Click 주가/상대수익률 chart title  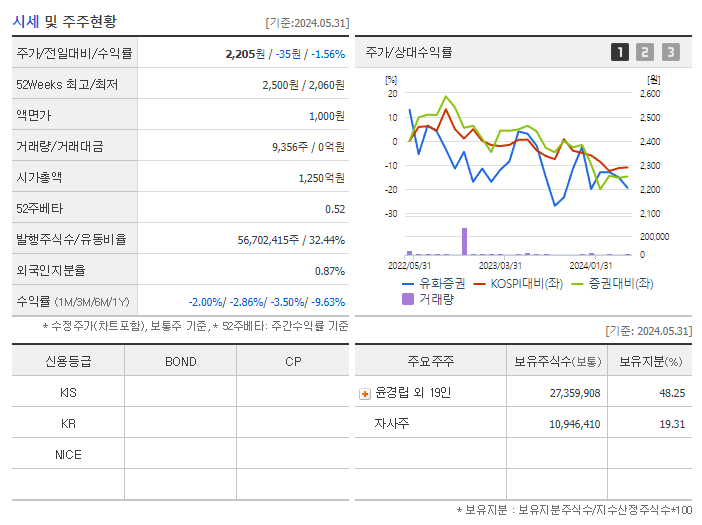409,52
